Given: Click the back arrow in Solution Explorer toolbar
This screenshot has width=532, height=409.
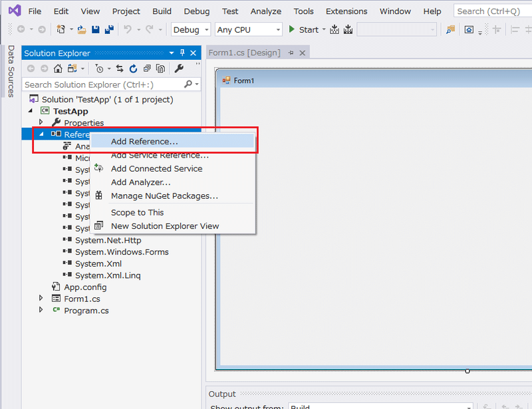Looking at the screenshot, I should (31, 68).
